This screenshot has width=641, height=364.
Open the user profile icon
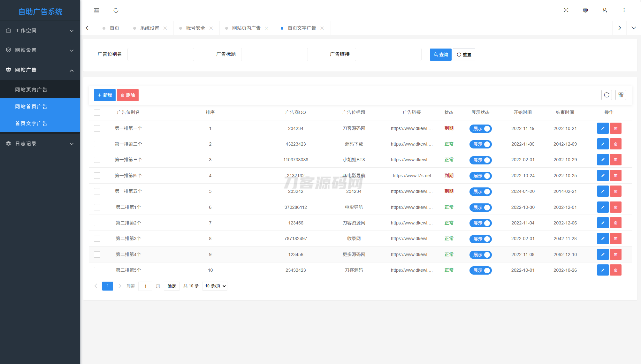[605, 10]
